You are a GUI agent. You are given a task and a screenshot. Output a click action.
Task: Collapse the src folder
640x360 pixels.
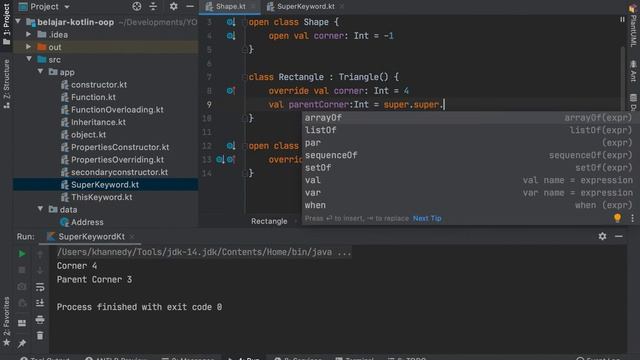click(29, 59)
